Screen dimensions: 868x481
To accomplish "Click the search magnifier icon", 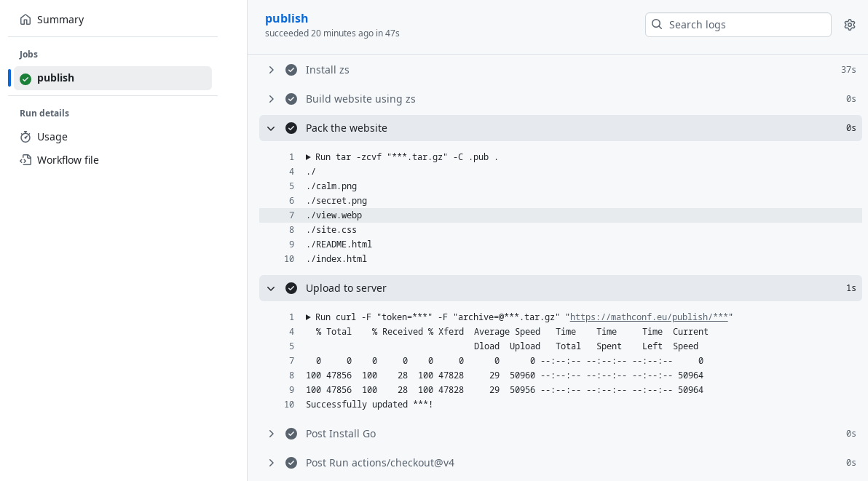I will click(657, 25).
